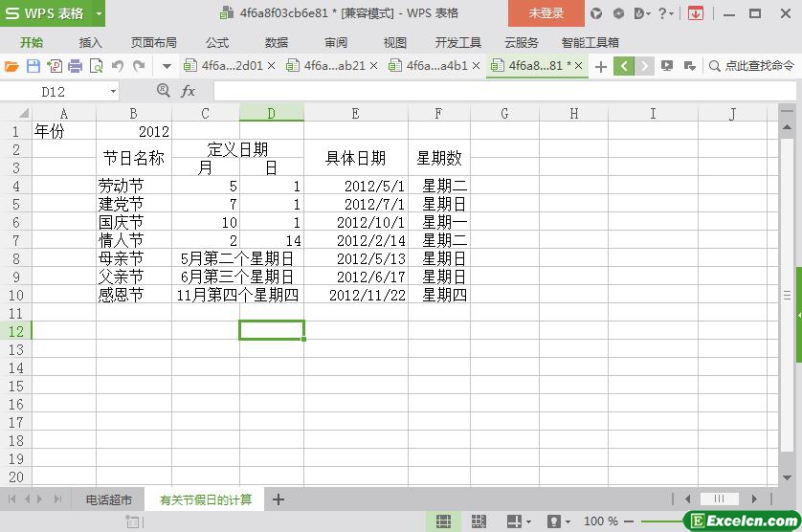802x532 pixels.
Task: Click the horizontal scrollbar thumb
Action: coord(719,499)
